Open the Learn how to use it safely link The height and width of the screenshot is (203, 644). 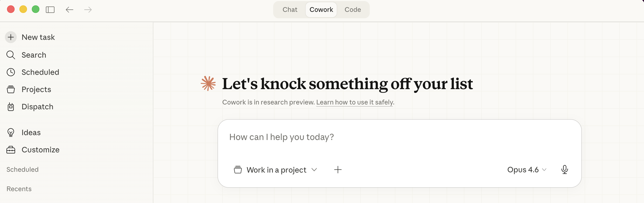tap(355, 102)
